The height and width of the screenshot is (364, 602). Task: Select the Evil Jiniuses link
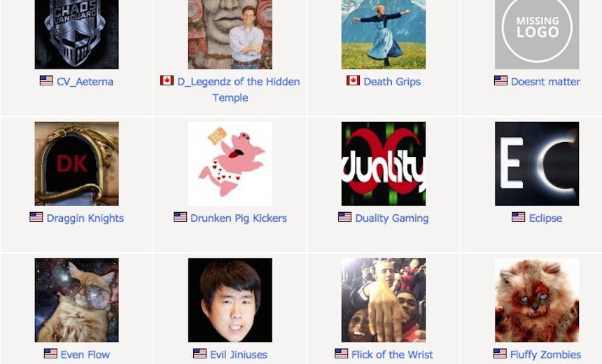coord(239,355)
